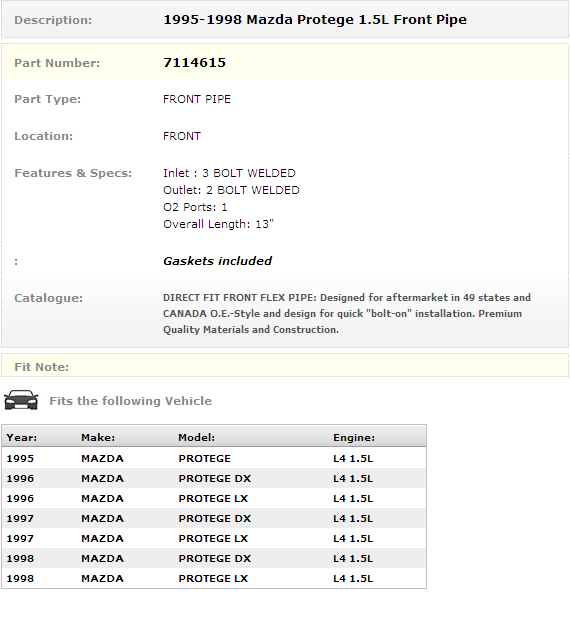Viewport: 570px width, 634px height.
Task: Click the Engine: column header
Action: point(354,438)
